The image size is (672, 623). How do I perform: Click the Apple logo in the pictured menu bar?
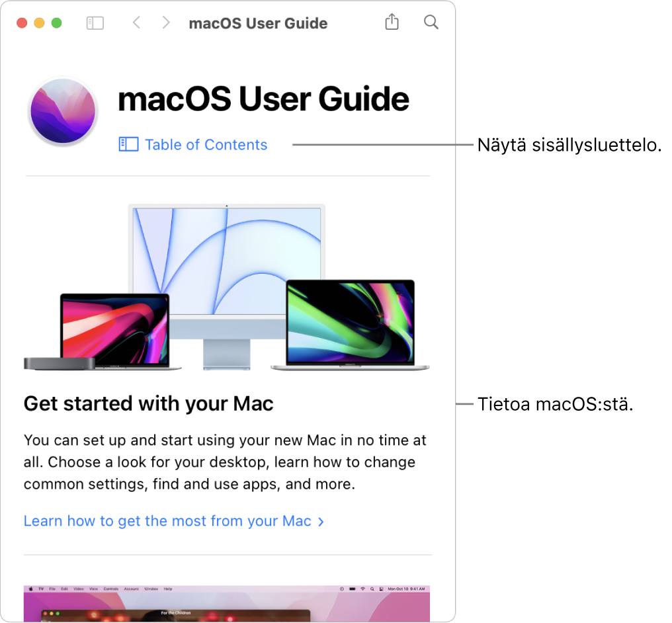(x=30, y=587)
